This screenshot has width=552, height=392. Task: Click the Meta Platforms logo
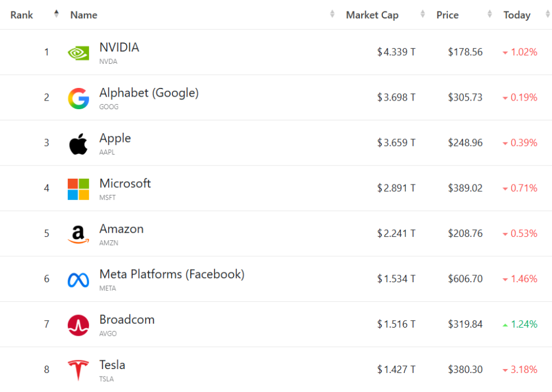pyautogui.click(x=78, y=280)
